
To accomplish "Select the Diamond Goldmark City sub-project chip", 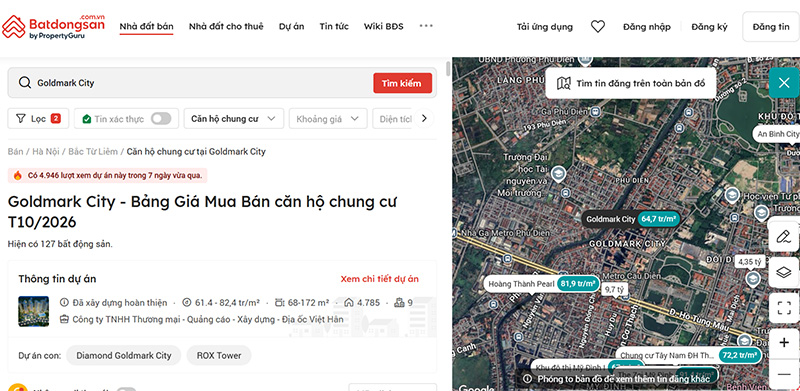I will [x=123, y=355].
